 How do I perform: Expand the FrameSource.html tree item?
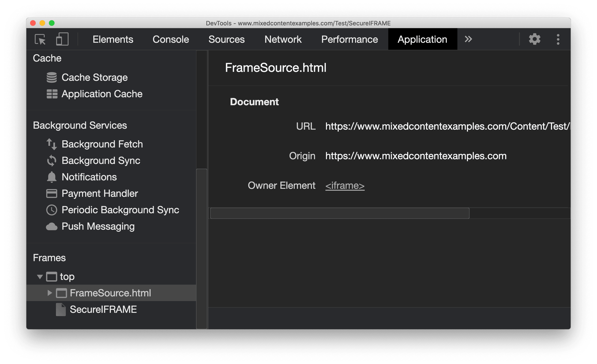[x=48, y=293]
